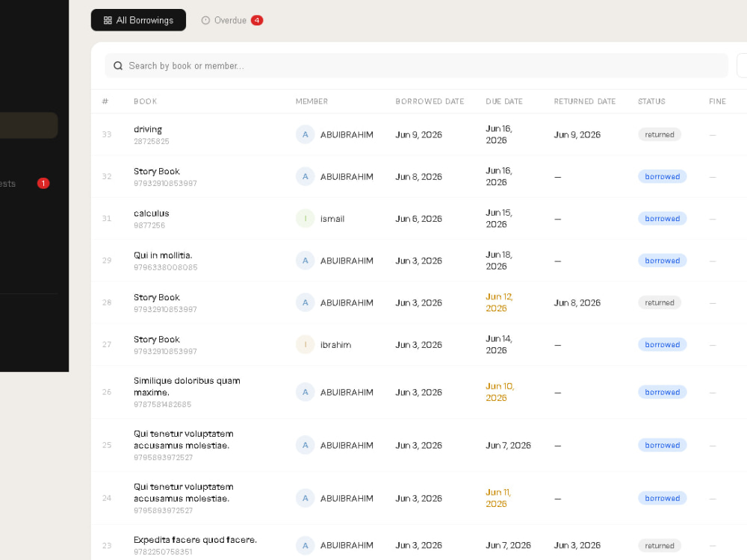This screenshot has height=560, width=747.
Task: Click the borrowed status badge in row 31
Action: click(x=662, y=219)
